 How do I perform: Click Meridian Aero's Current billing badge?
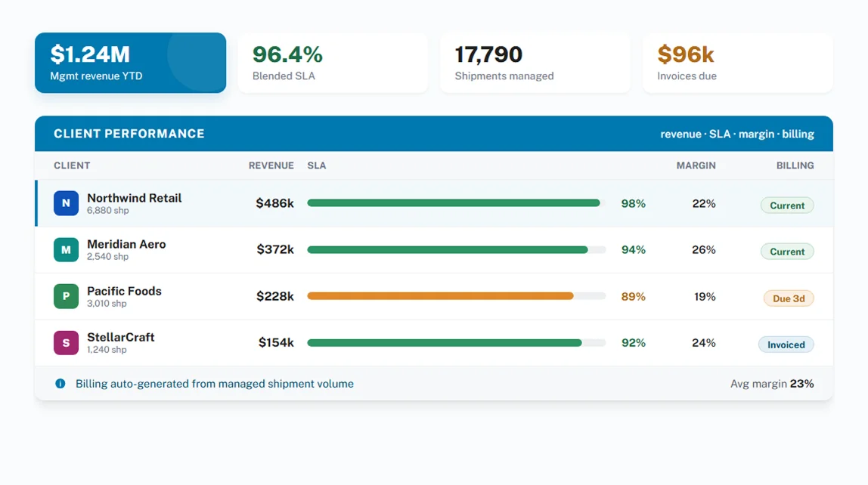coord(786,252)
